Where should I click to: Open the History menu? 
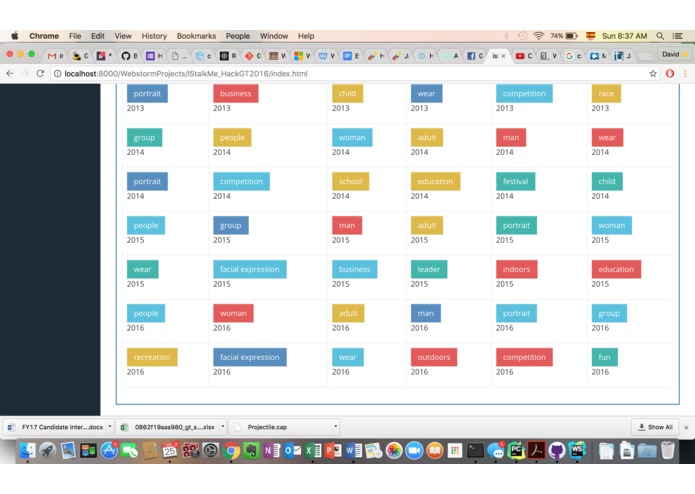tap(154, 36)
